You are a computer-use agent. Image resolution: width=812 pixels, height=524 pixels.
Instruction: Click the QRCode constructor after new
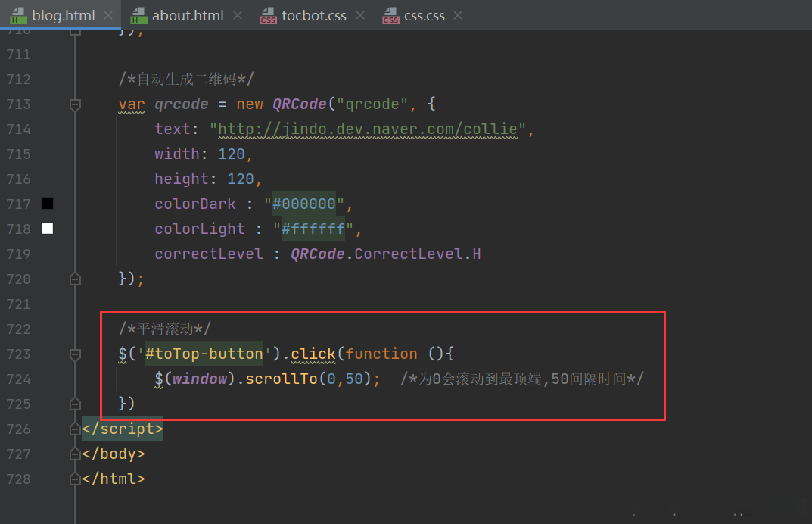click(300, 104)
